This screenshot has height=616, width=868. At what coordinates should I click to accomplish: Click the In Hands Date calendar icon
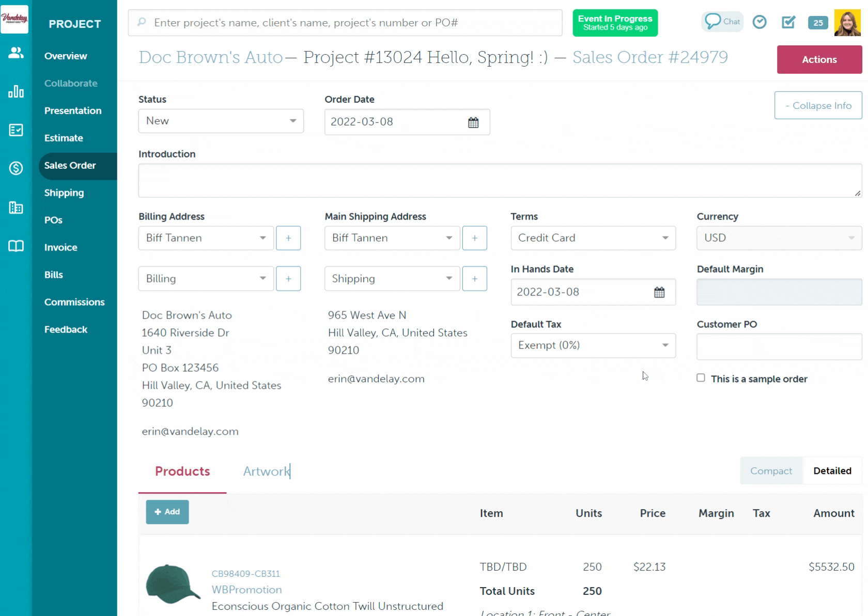click(659, 292)
